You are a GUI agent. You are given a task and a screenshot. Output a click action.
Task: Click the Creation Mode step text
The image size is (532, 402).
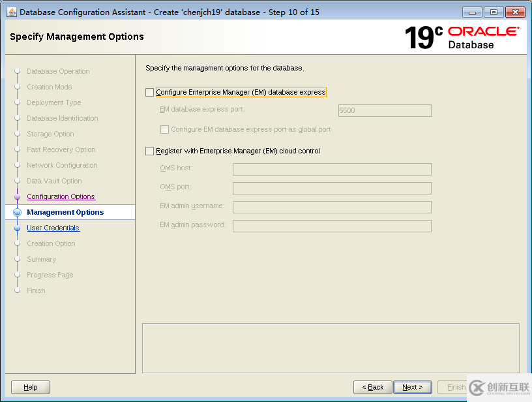pyautogui.click(x=50, y=87)
